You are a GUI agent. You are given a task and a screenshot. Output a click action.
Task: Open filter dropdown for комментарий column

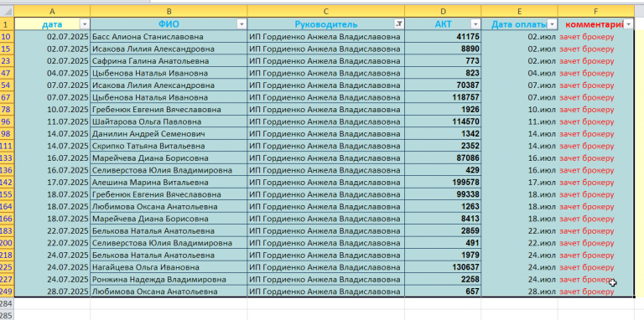click(x=628, y=24)
